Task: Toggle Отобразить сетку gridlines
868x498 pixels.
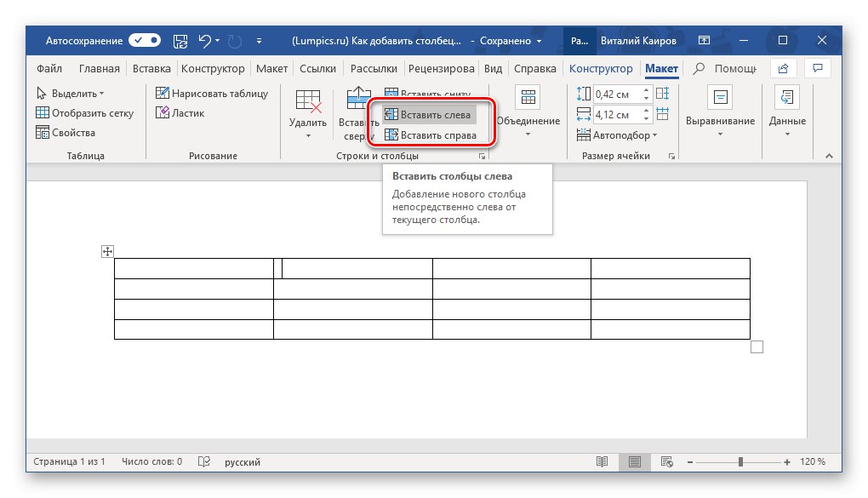Action: [x=84, y=113]
